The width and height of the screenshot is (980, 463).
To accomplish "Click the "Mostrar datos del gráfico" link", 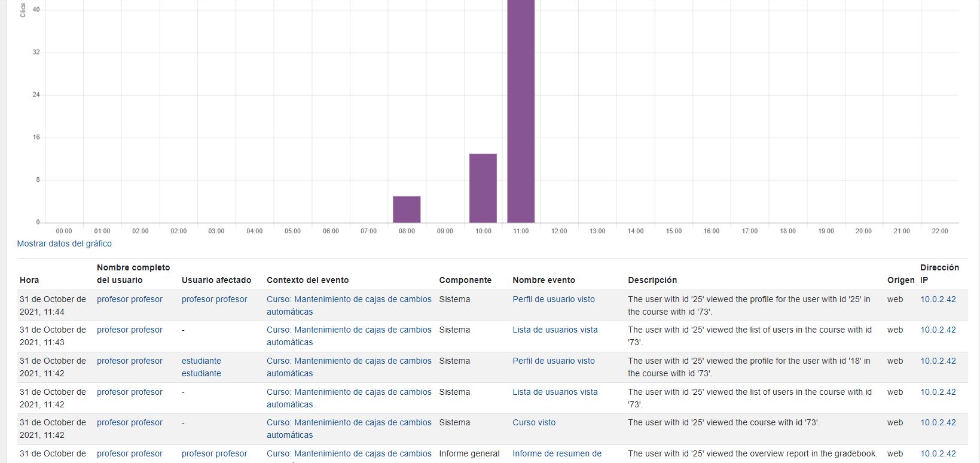I will coord(64,243).
